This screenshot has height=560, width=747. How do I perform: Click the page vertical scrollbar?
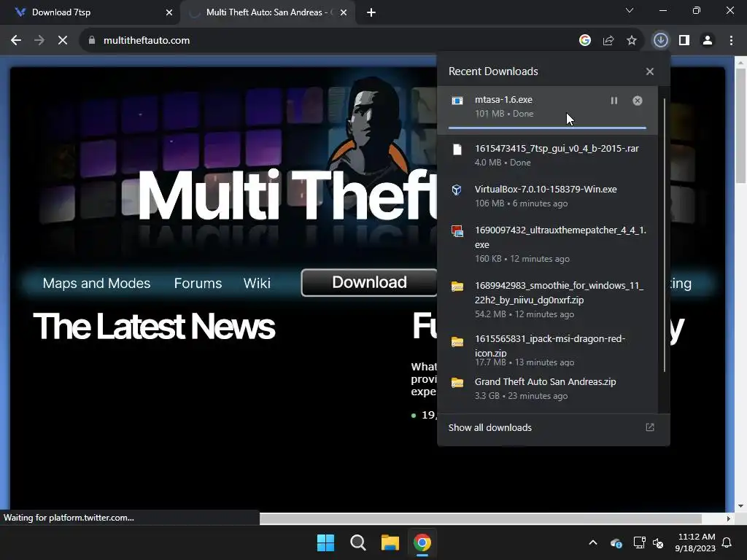[740, 126]
